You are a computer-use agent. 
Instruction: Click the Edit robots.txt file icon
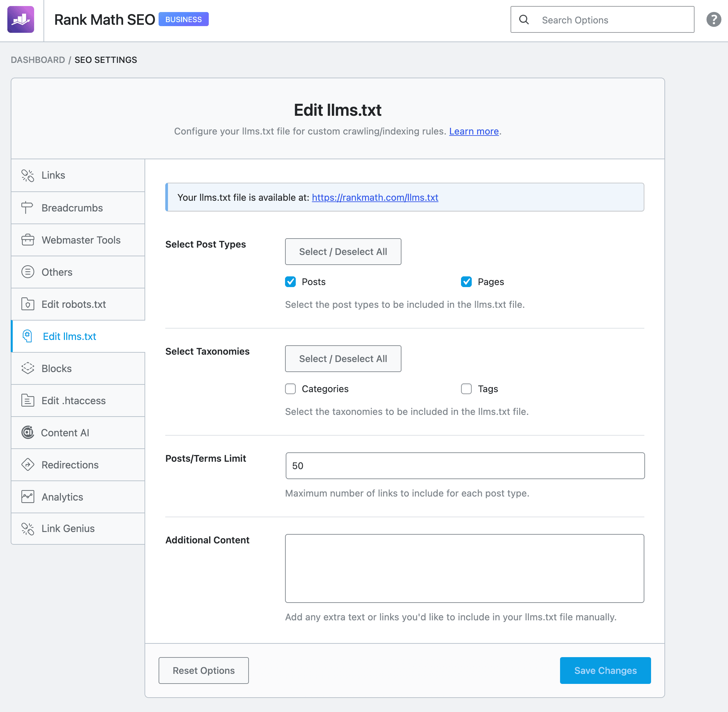tap(28, 304)
